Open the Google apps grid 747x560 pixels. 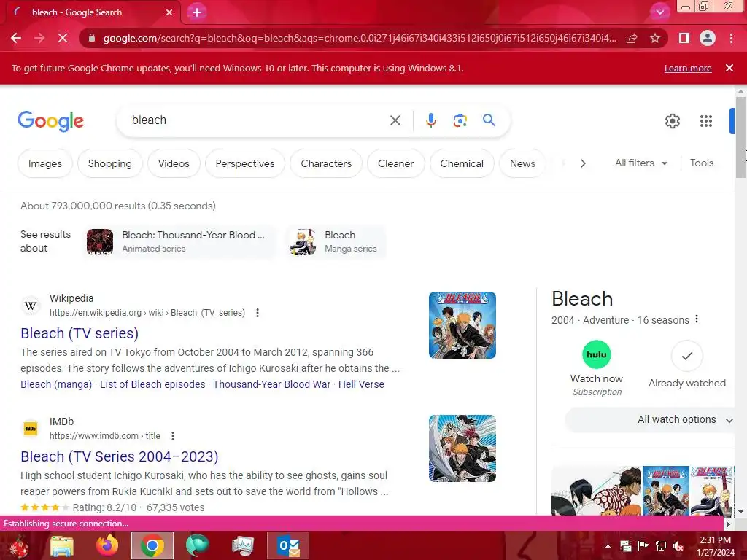pyautogui.click(x=706, y=121)
